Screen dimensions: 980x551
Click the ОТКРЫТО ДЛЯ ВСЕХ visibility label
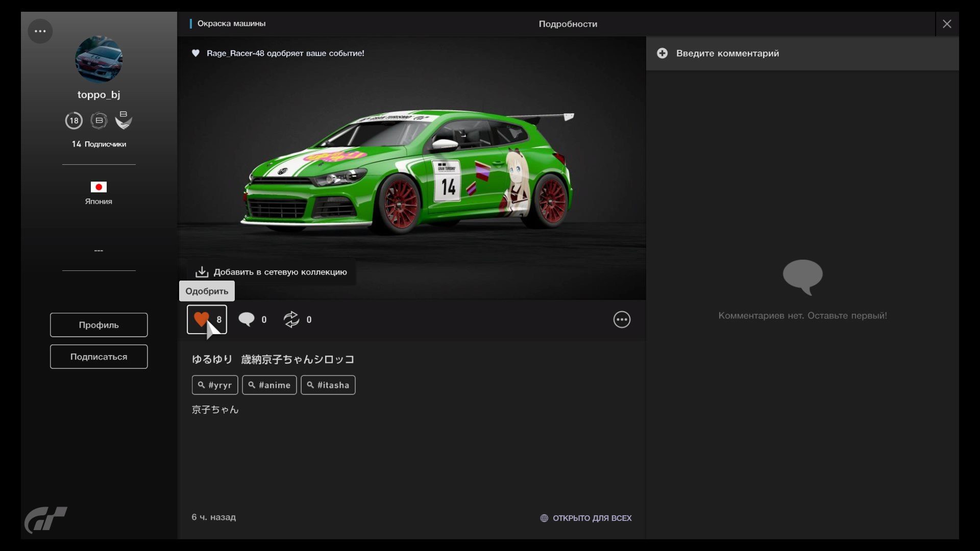tap(592, 518)
